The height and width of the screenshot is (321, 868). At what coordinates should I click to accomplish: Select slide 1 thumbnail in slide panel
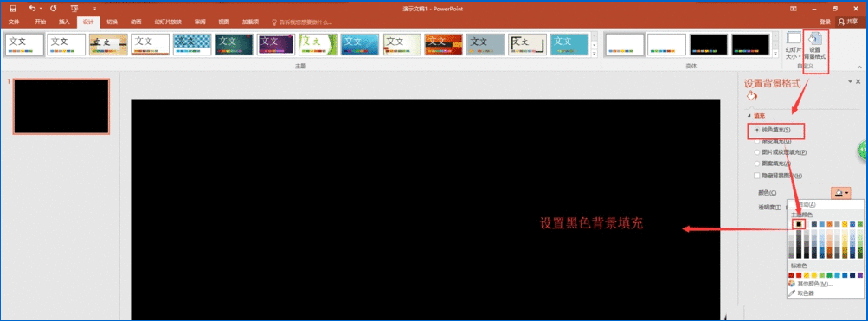61,106
